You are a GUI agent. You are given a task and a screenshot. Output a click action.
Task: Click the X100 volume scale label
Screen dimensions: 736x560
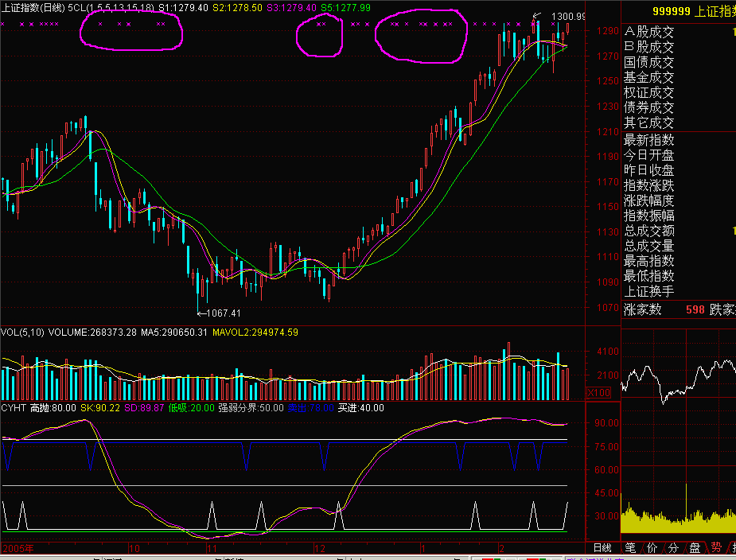tap(599, 392)
